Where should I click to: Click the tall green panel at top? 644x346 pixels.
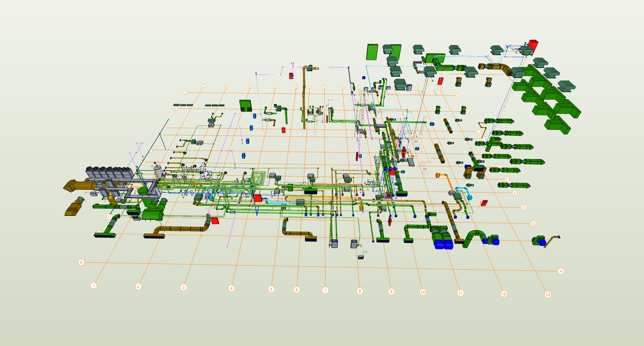372,52
